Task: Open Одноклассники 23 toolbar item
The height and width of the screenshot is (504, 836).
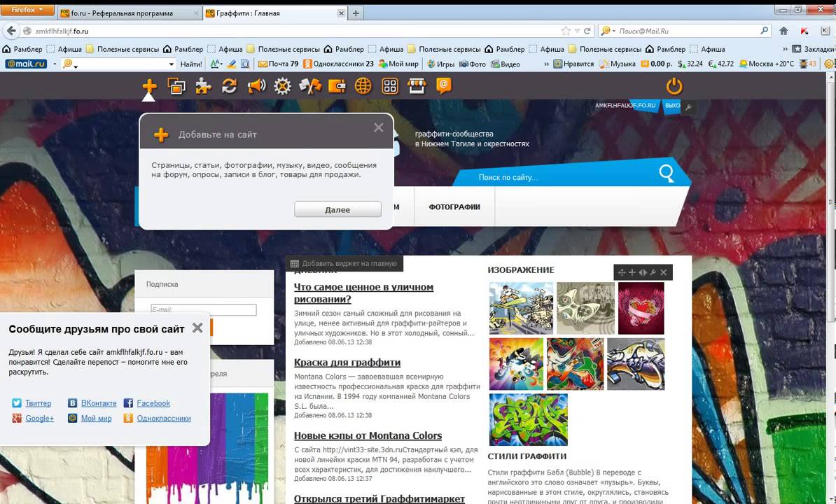Action: coord(339,64)
